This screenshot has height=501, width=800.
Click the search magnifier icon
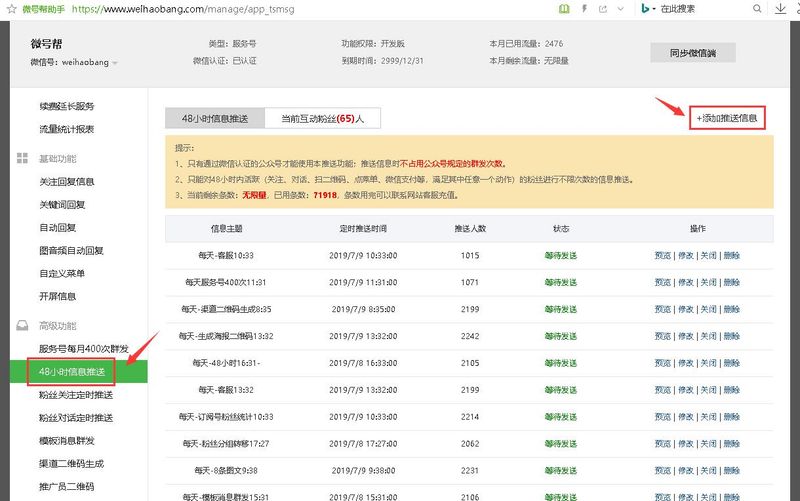click(x=757, y=9)
